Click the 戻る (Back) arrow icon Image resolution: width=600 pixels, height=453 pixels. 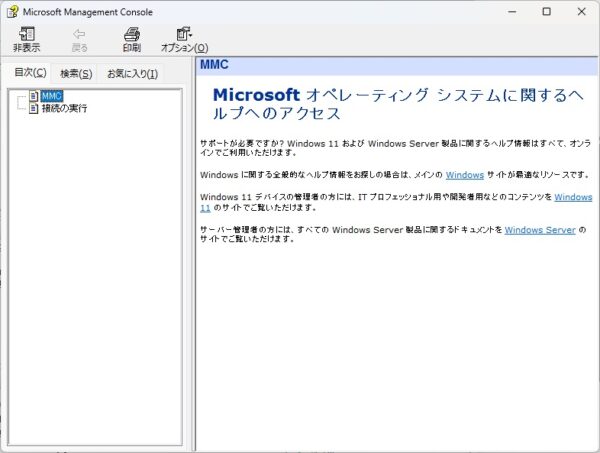(x=79, y=34)
